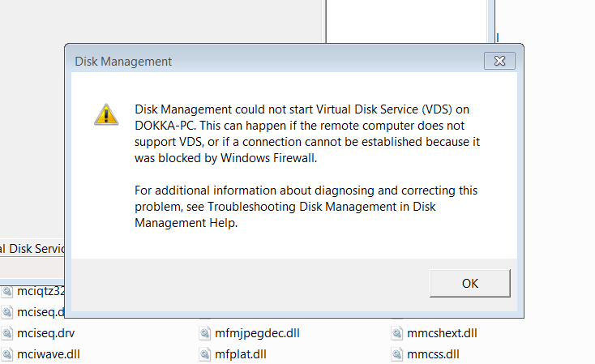Click the mmcshext.dll file name
The image size is (595, 364).
click(x=442, y=333)
